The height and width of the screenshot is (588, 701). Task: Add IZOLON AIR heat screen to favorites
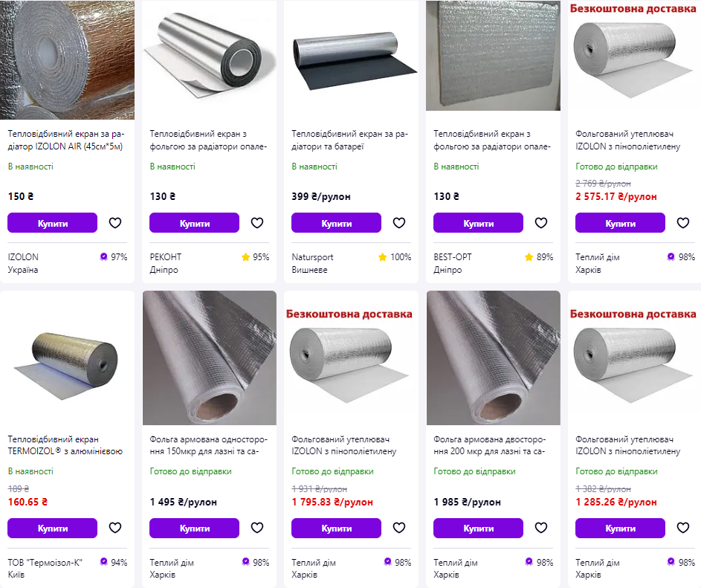pos(115,223)
